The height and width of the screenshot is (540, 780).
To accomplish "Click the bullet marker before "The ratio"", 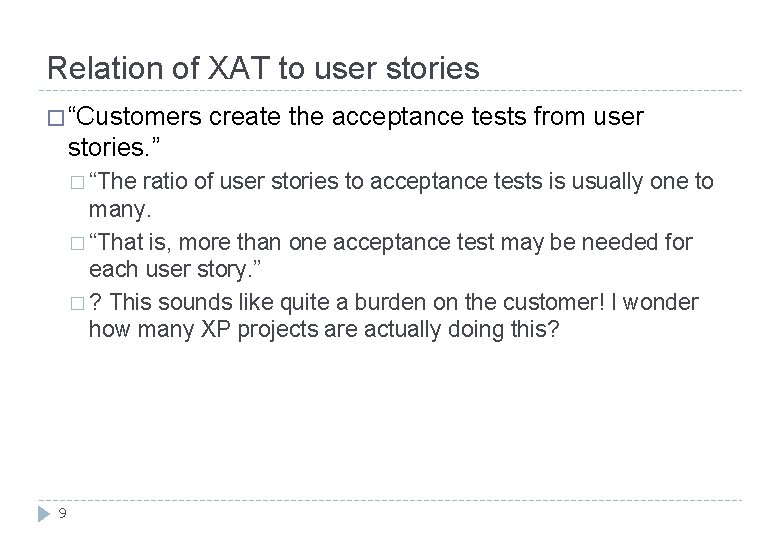I will 76,182.
